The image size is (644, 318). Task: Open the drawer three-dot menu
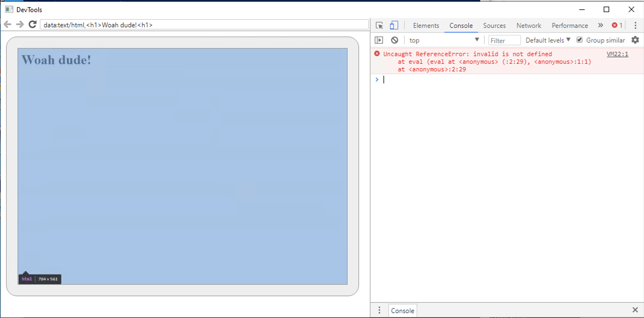pyautogui.click(x=379, y=310)
